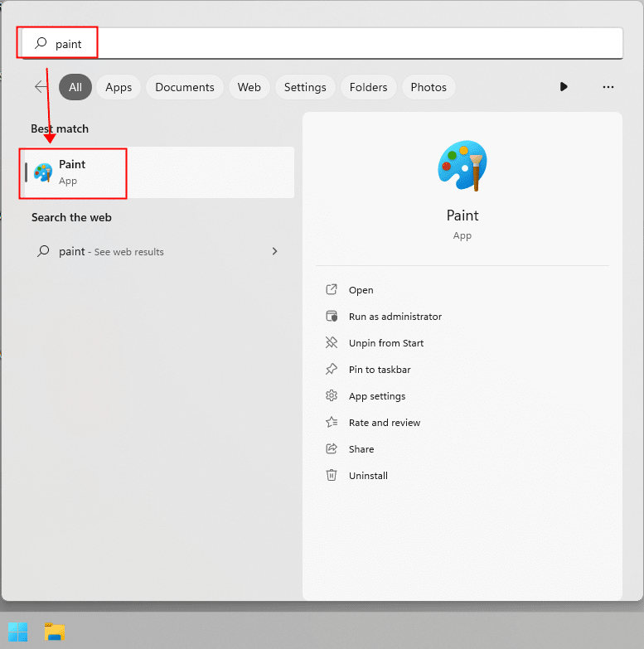
Task: Click the search box containing paint
Action: click(332, 44)
